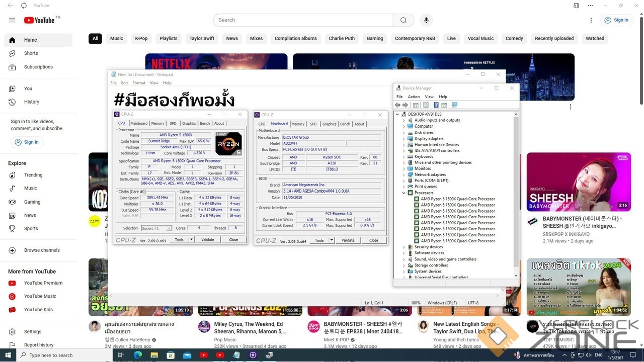Open Task View on the taskbar
Screen dimensions: 644x362
coord(121,355)
